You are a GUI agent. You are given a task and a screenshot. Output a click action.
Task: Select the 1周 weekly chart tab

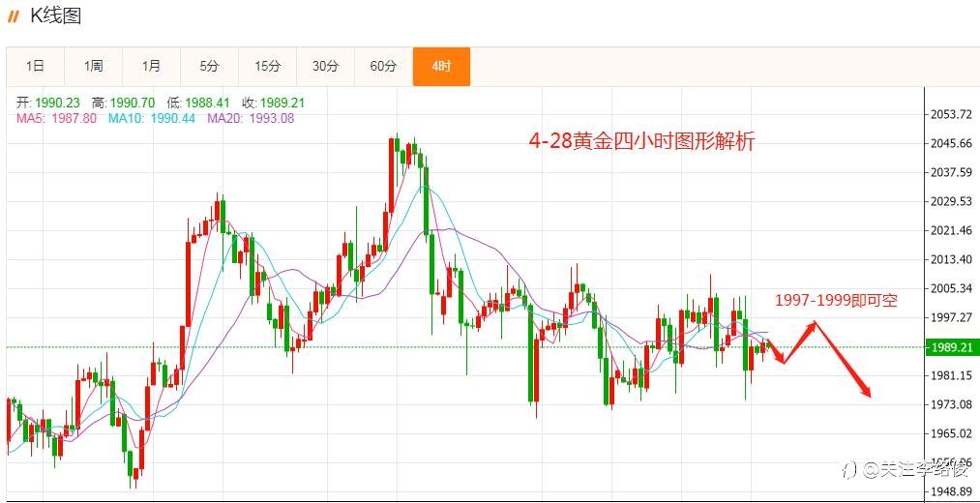click(94, 67)
